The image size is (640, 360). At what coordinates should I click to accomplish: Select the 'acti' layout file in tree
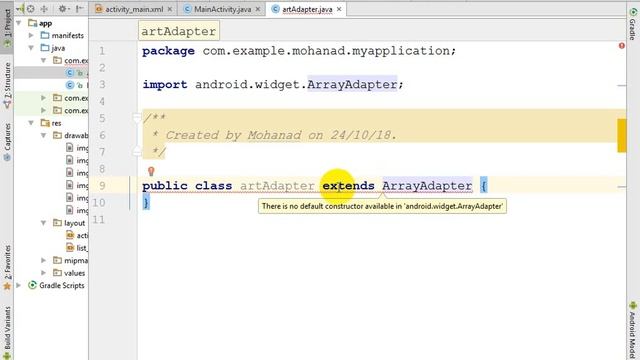(82, 235)
